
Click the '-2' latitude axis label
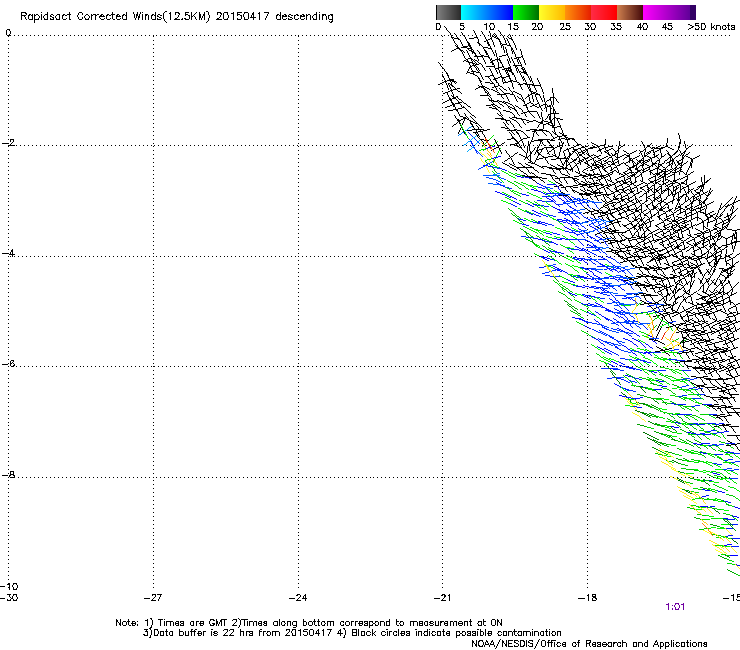pos(8,143)
